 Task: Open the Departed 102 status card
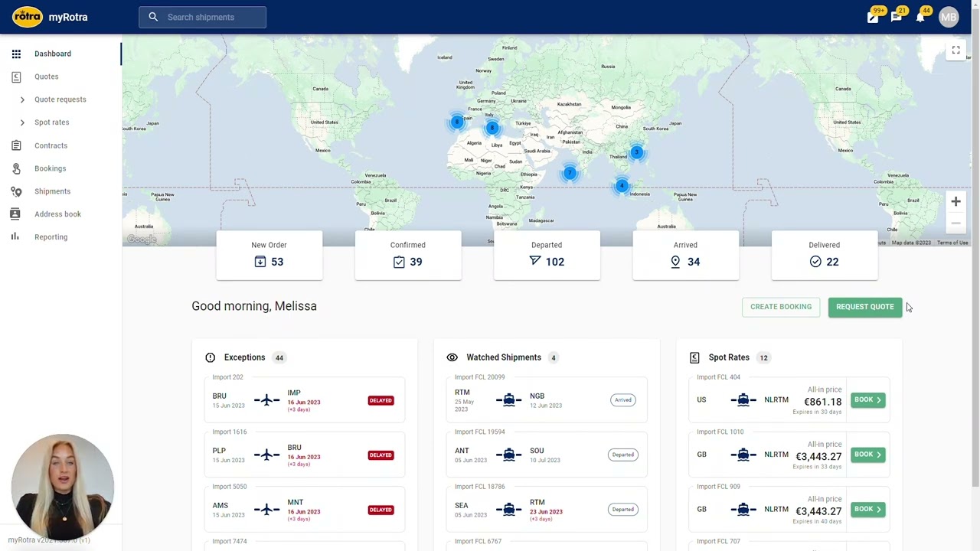point(547,254)
